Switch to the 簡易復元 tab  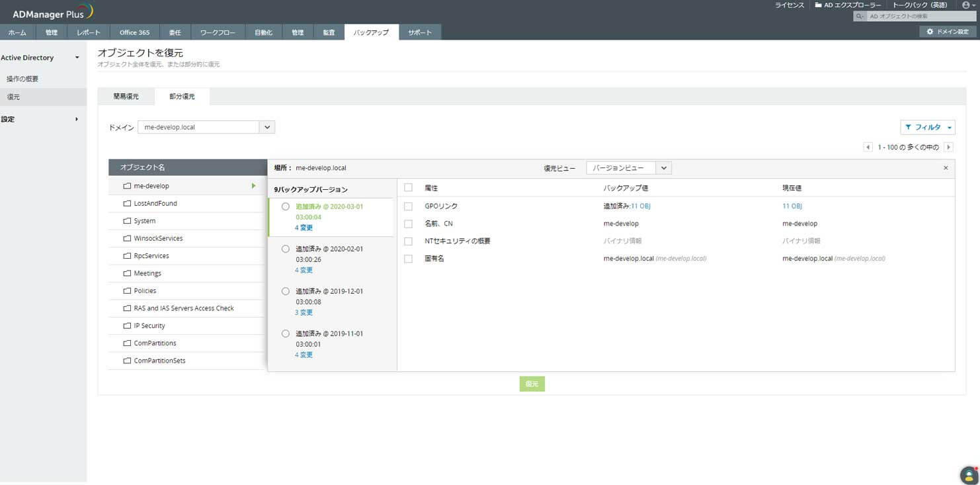tap(126, 97)
